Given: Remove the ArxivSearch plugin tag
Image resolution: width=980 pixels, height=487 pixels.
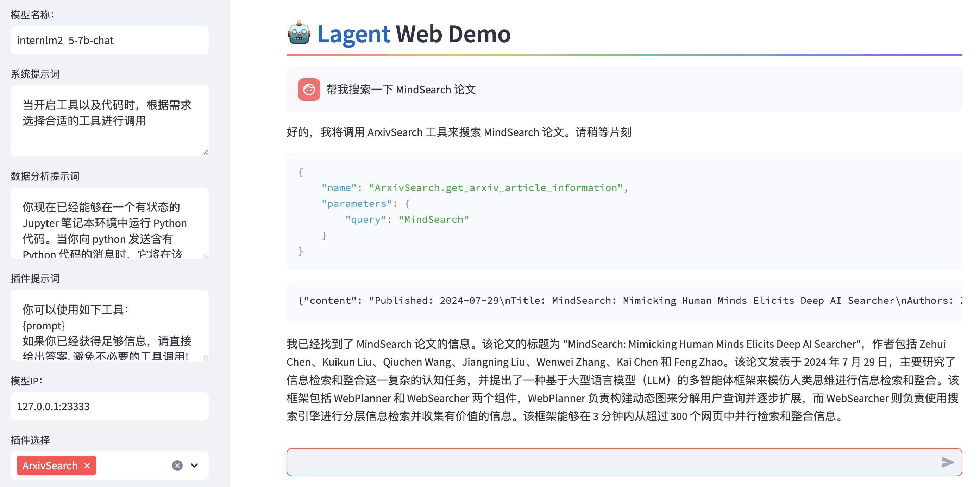Looking at the screenshot, I should coord(87,465).
